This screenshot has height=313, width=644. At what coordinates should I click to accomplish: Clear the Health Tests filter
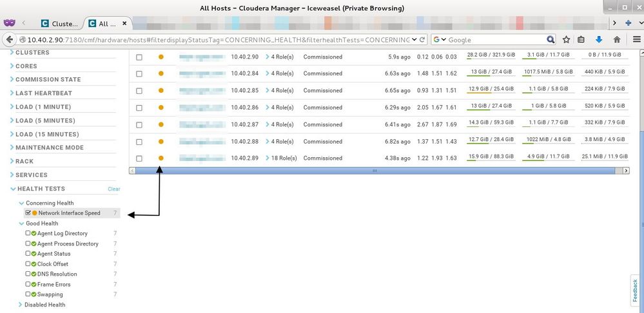(x=113, y=189)
